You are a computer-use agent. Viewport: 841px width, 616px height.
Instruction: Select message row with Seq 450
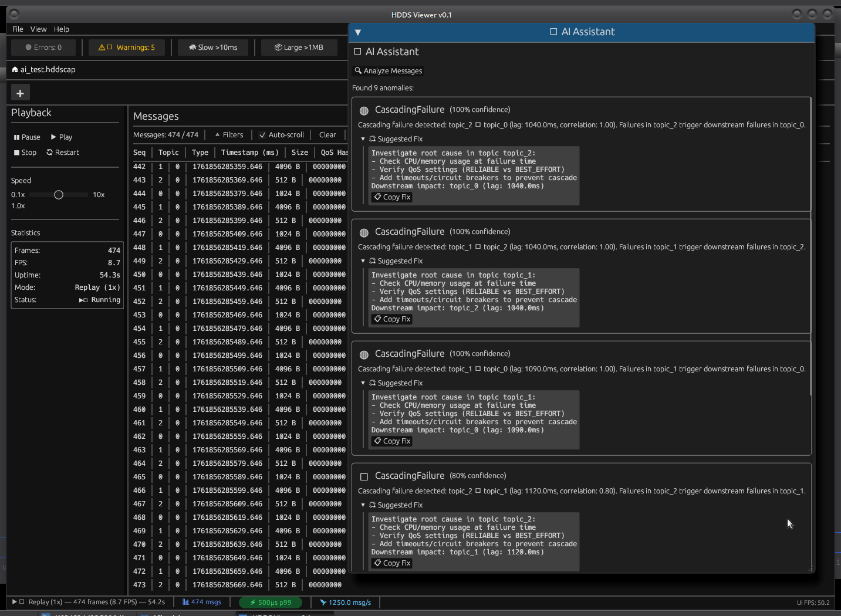point(240,275)
